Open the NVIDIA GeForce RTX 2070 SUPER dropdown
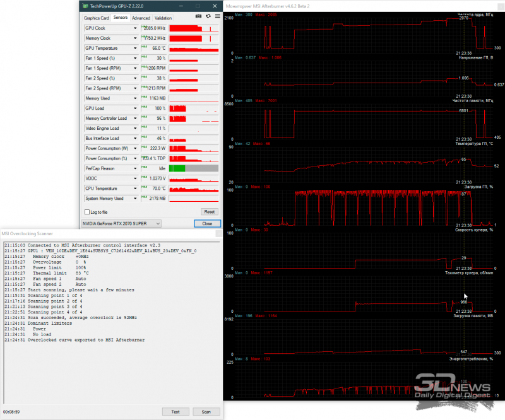The image size is (505, 420). (121, 224)
